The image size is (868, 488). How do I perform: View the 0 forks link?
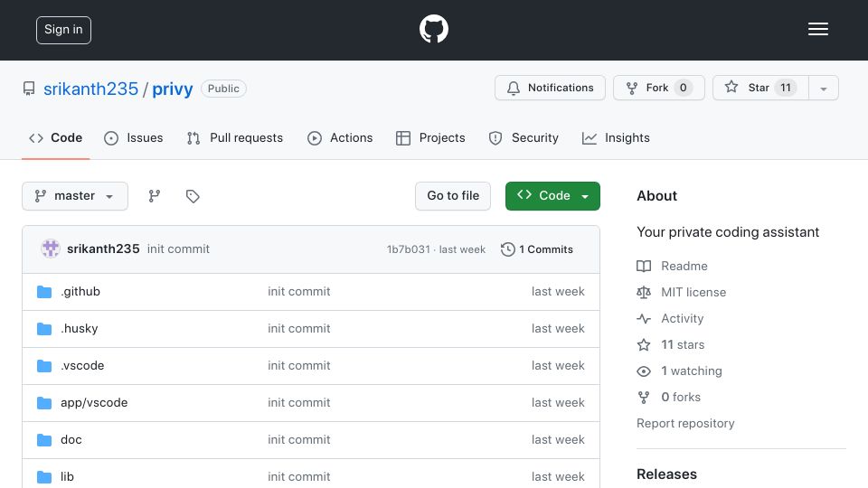pyautogui.click(x=681, y=398)
